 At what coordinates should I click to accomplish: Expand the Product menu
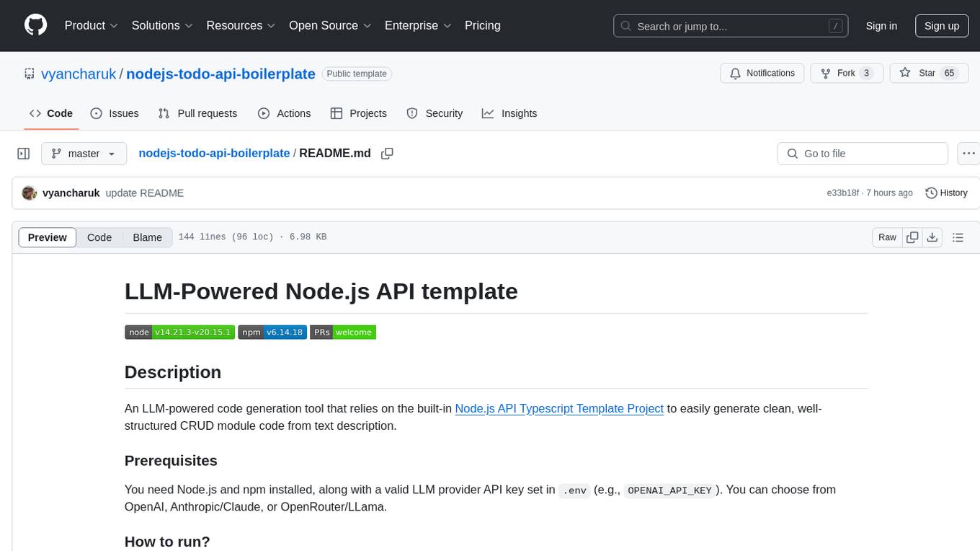(x=92, y=25)
